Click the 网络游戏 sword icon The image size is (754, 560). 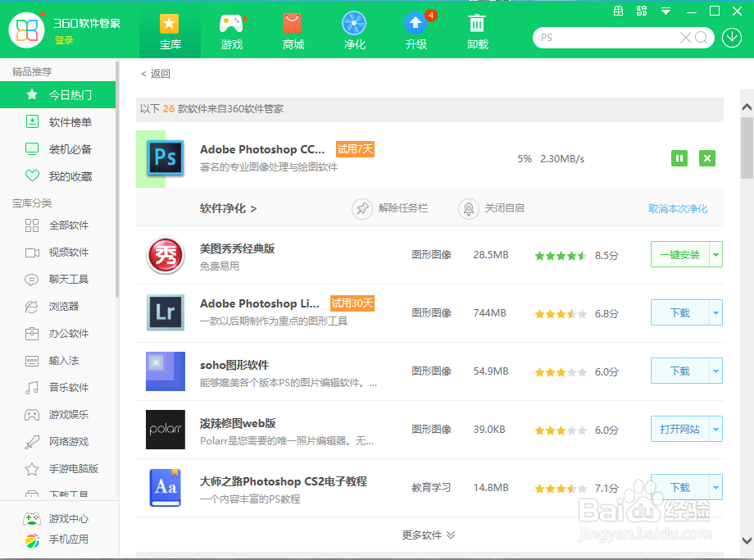[32, 442]
